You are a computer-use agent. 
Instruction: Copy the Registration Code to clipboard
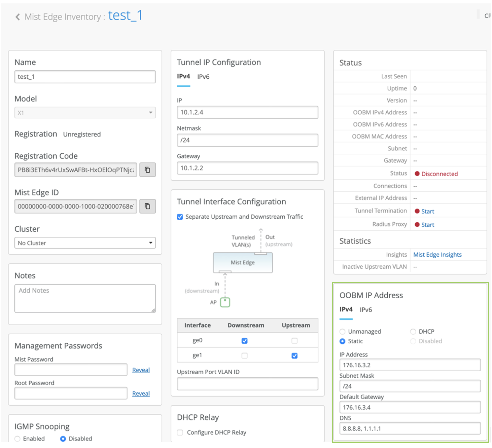[x=147, y=170]
